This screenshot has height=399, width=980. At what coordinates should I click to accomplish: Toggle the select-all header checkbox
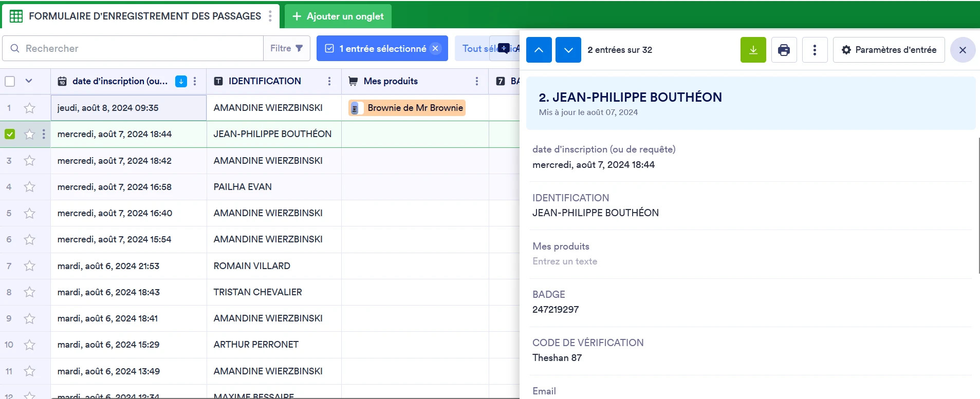[10, 81]
